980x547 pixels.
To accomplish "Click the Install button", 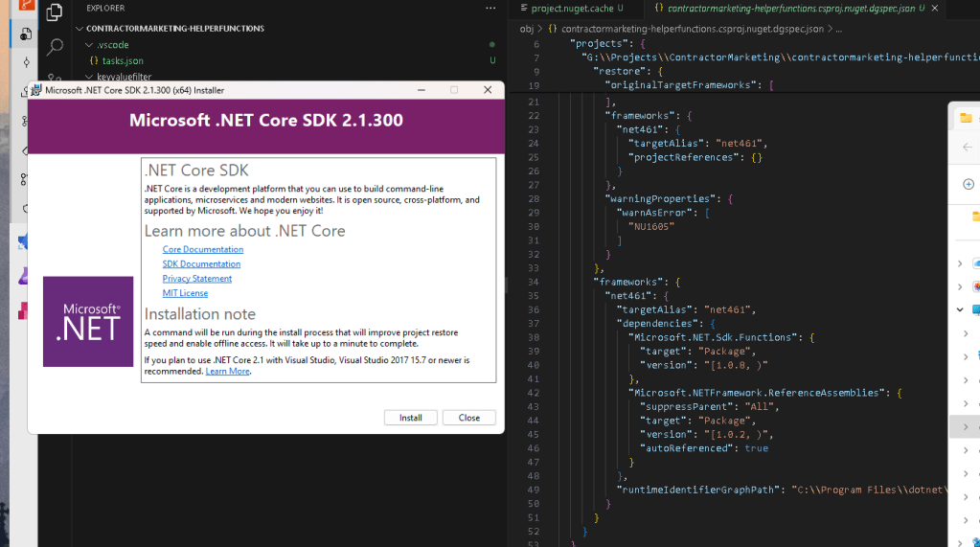I will (x=411, y=418).
